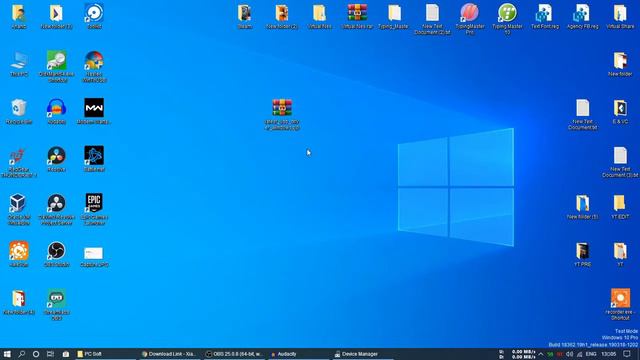This screenshot has height=360, width=640.
Task: Select the Recycle Bin icon
Action: (19, 111)
